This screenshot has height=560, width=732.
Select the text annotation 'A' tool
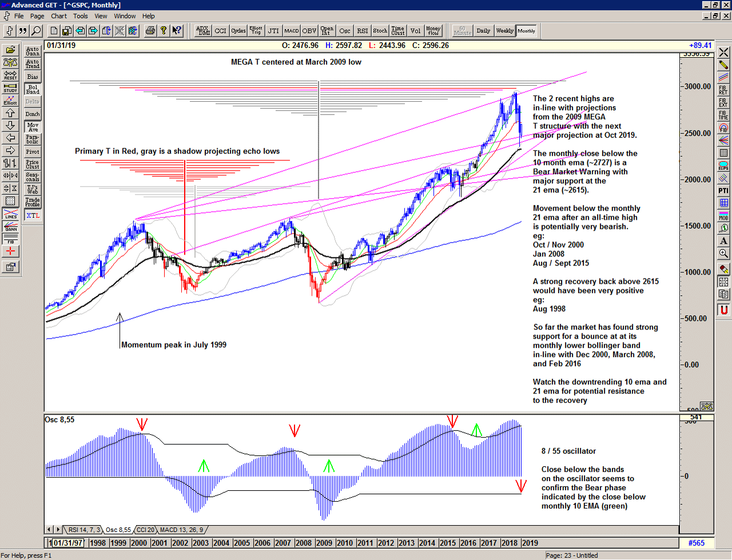click(723, 241)
